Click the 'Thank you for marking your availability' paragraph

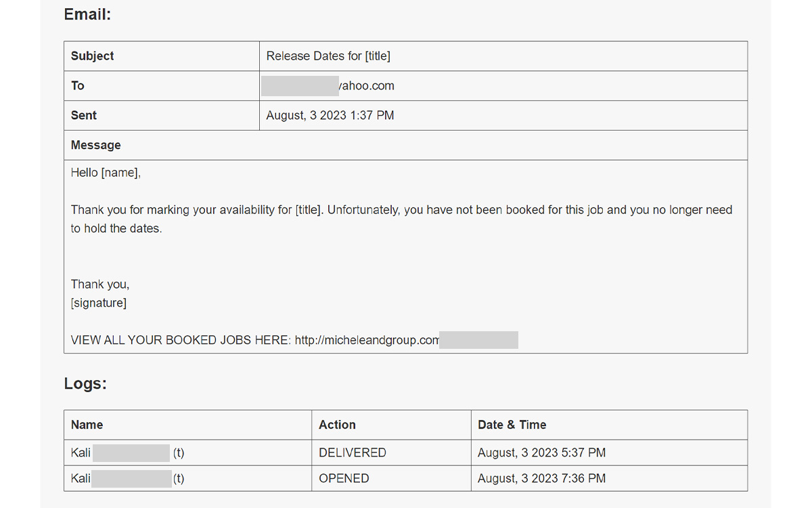tap(401, 219)
